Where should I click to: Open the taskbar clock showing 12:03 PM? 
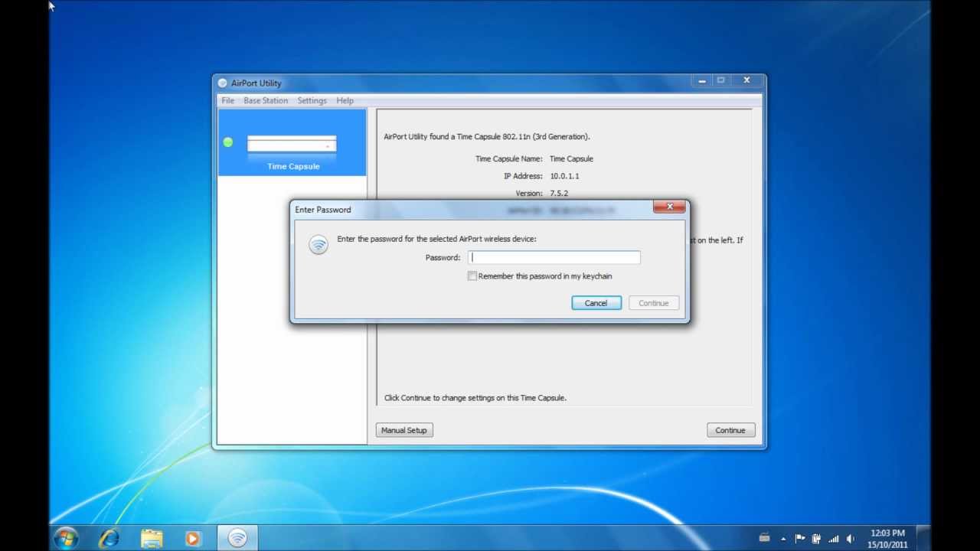[x=887, y=539]
